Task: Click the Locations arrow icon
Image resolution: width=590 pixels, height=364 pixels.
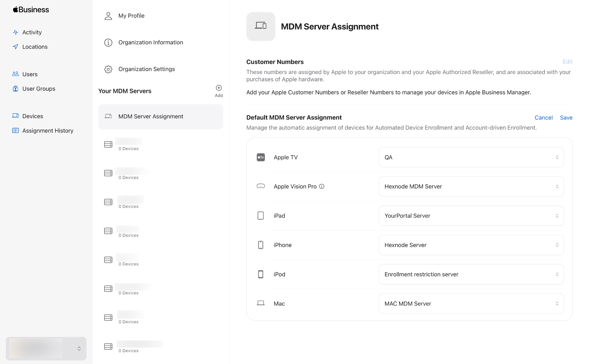Action: (x=16, y=47)
